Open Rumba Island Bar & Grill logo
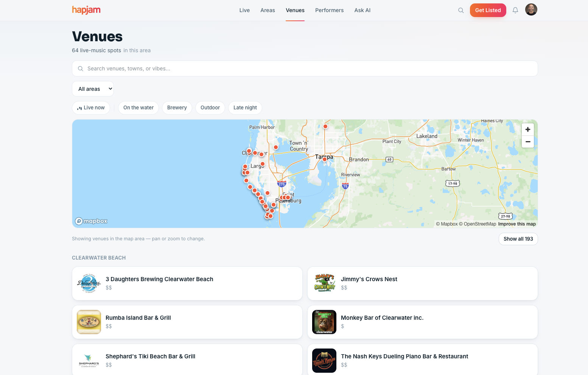Image resolution: width=588 pixels, height=375 pixels. [x=89, y=322]
